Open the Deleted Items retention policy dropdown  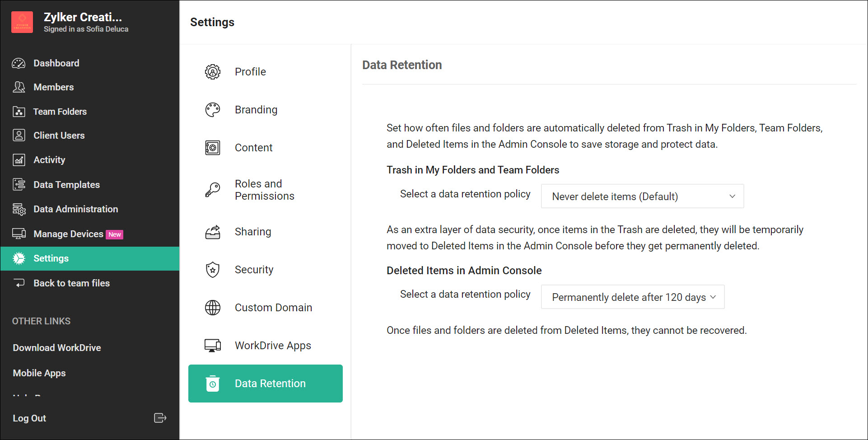[632, 297]
